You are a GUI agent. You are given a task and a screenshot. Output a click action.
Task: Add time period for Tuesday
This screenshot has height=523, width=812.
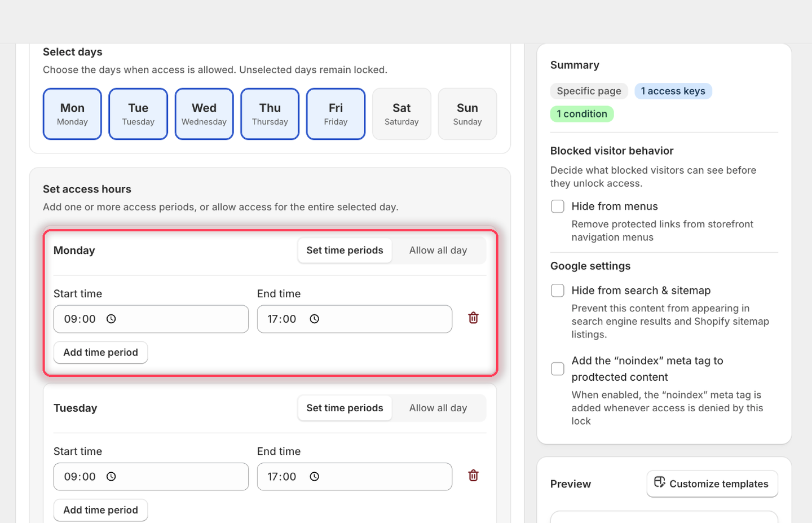click(x=100, y=510)
